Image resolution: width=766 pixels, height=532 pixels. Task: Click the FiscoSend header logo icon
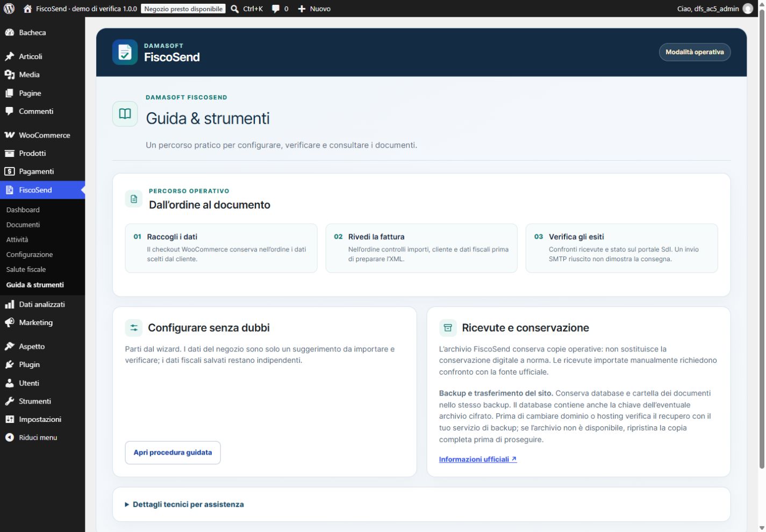pyautogui.click(x=125, y=52)
